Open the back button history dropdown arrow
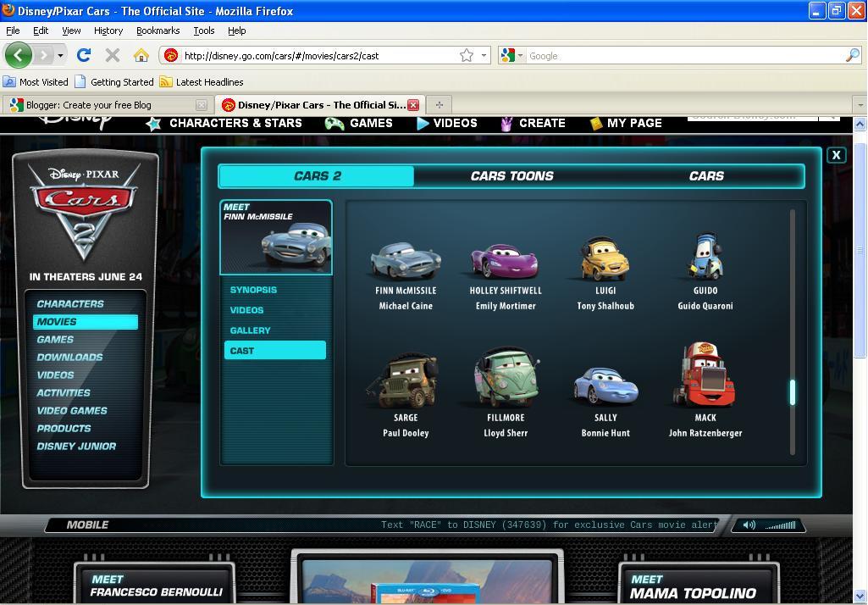This screenshot has width=868, height=605. tap(60, 55)
